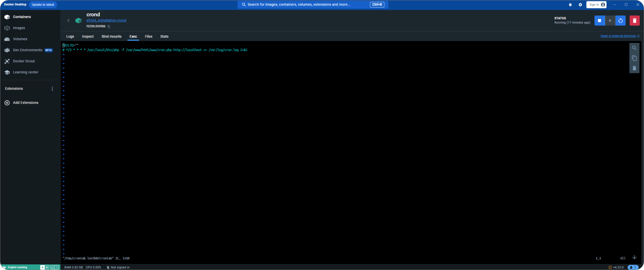Switch to the Files tab

(x=149, y=37)
